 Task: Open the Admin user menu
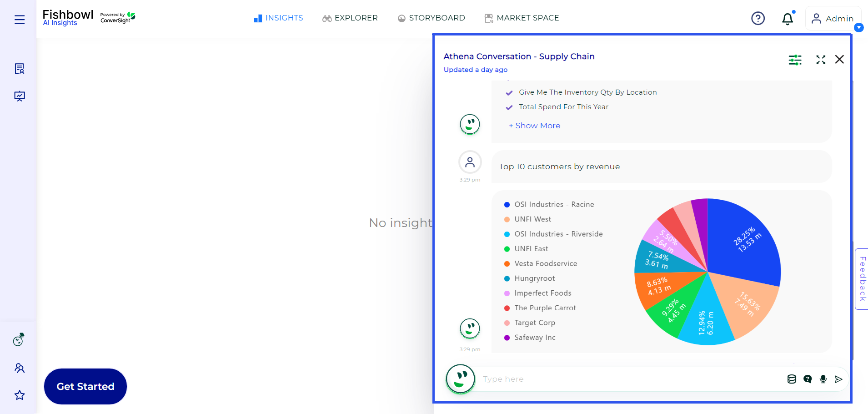pos(833,18)
